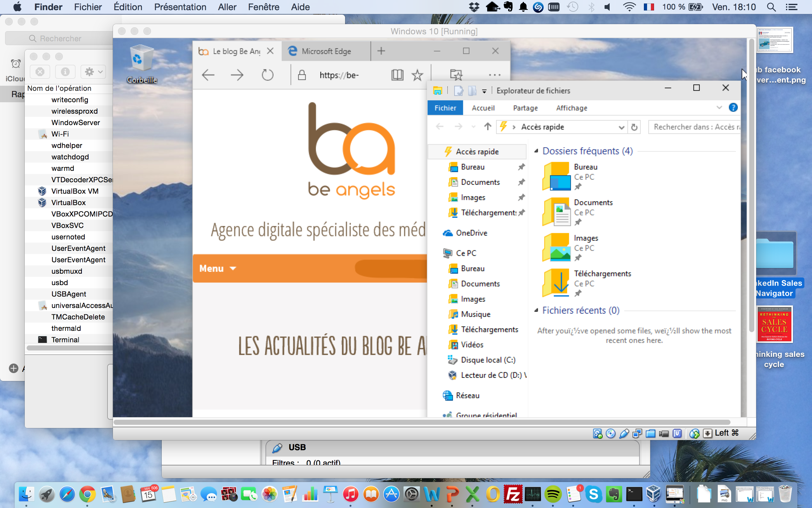This screenshot has width=812, height=508.
Task: Click the VM window vertical scrollbar
Action: [751, 185]
